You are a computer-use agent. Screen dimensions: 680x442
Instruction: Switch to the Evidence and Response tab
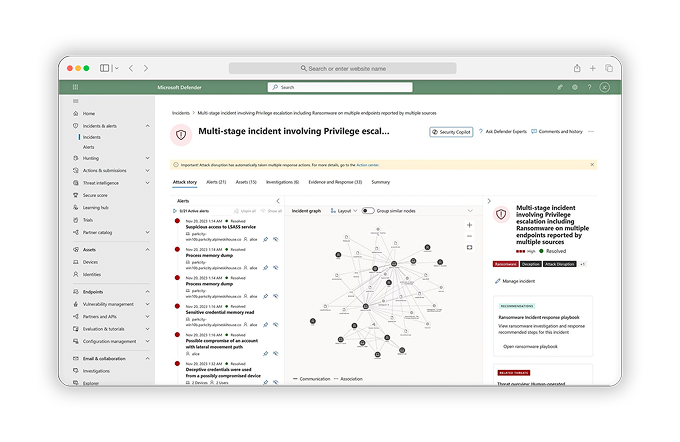(x=336, y=182)
